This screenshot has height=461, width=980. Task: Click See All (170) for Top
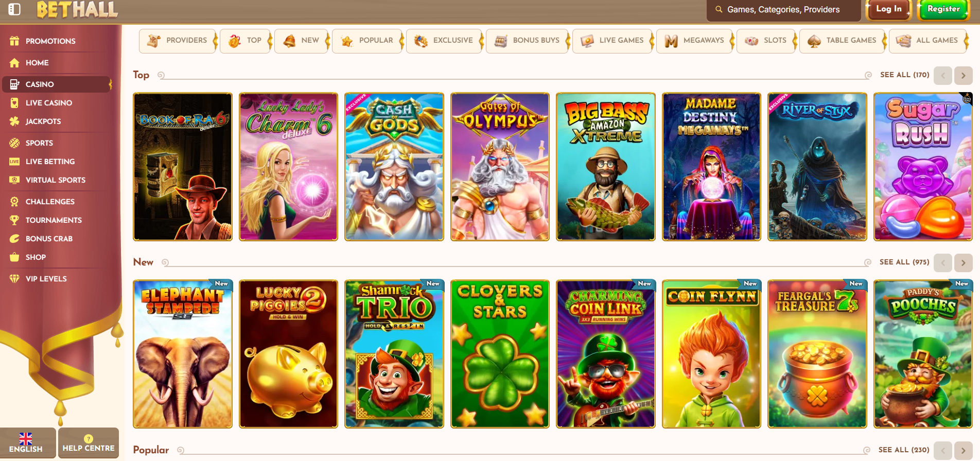pos(904,75)
